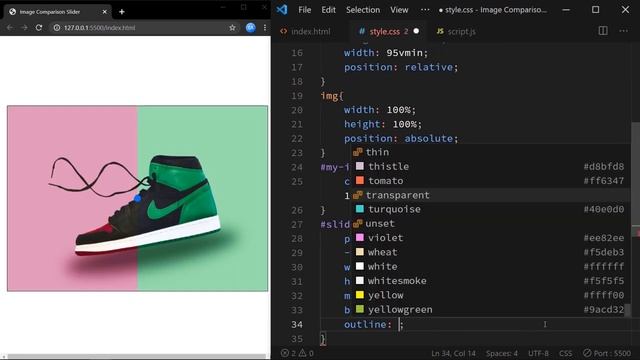Select 'white' color suggestion

(x=490, y=266)
